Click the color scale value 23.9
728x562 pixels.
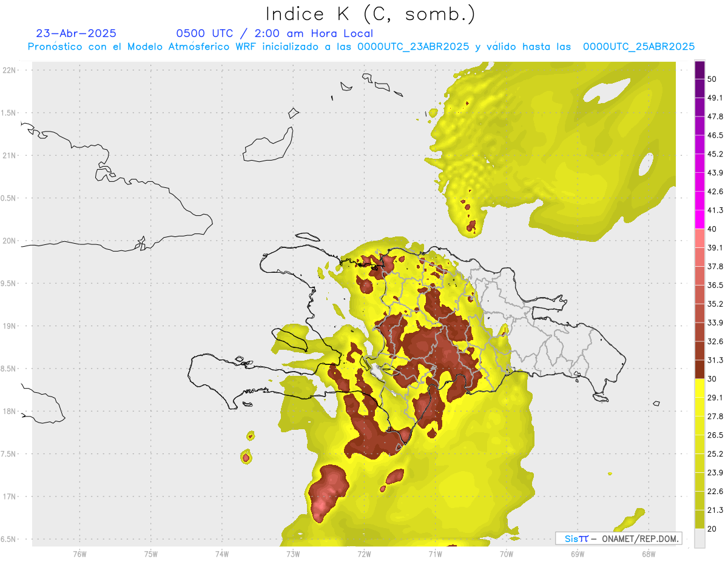(x=715, y=473)
